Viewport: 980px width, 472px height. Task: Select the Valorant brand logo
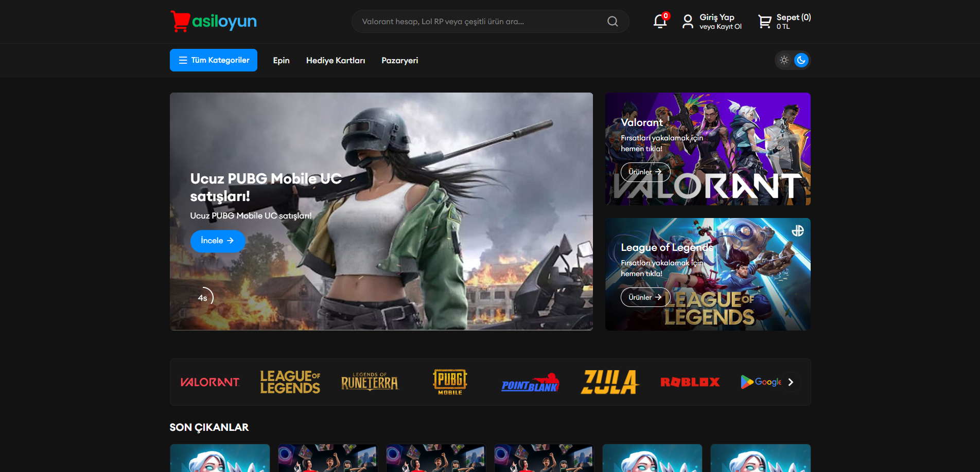pyautogui.click(x=210, y=382)
